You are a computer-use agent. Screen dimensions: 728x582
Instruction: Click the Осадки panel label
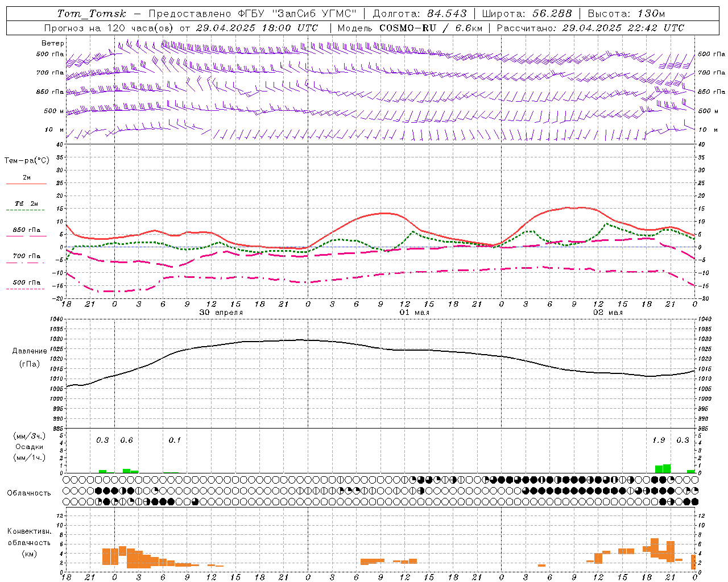[30, 447]
